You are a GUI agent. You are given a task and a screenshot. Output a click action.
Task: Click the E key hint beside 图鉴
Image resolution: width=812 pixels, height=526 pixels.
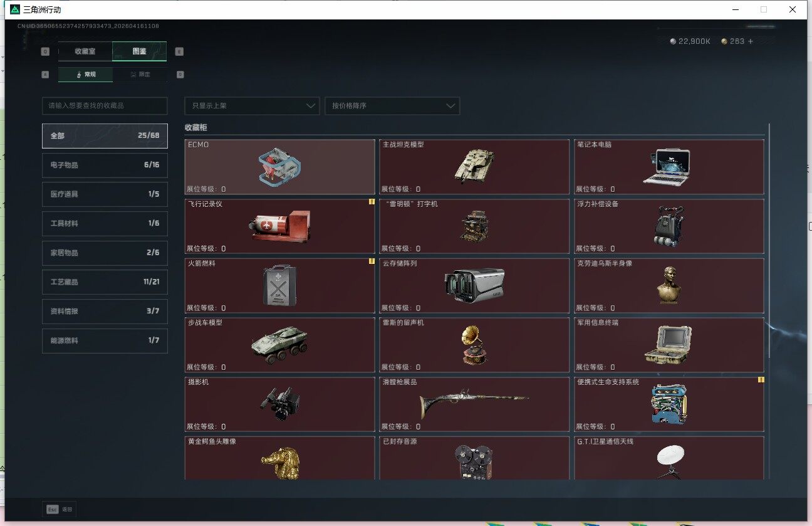tap(180, 52)
